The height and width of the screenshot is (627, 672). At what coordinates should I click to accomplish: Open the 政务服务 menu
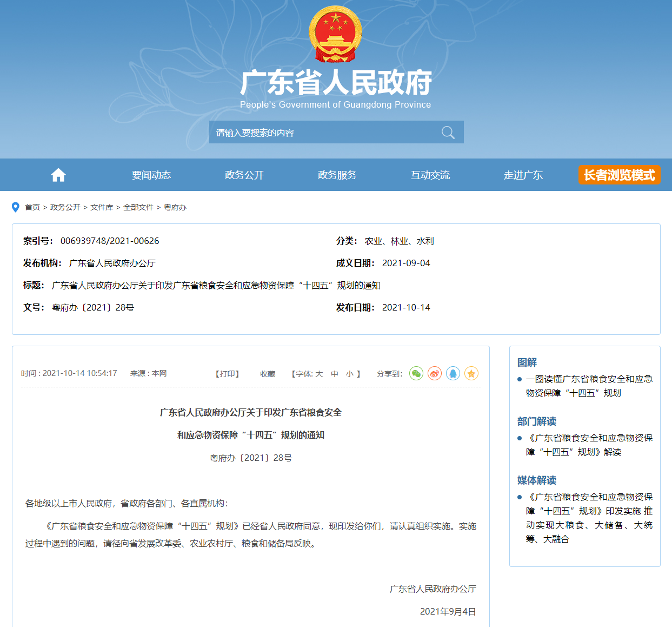tap(337, 175)
